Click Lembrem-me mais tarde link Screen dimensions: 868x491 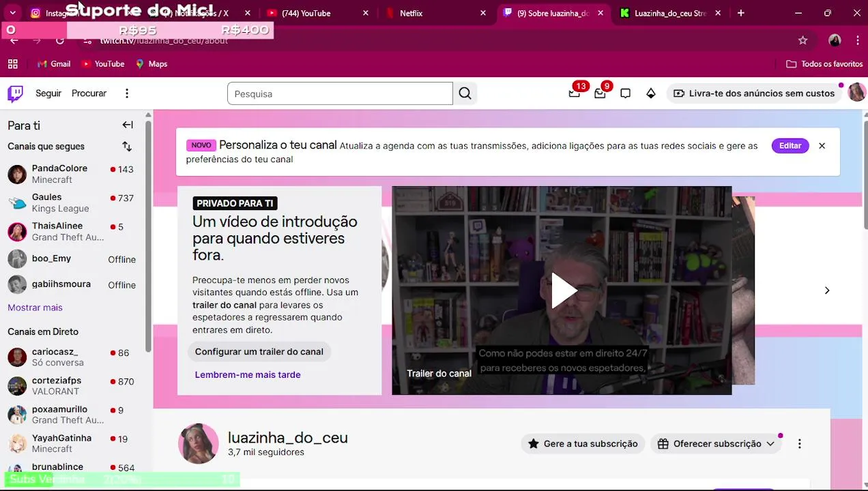248,375
